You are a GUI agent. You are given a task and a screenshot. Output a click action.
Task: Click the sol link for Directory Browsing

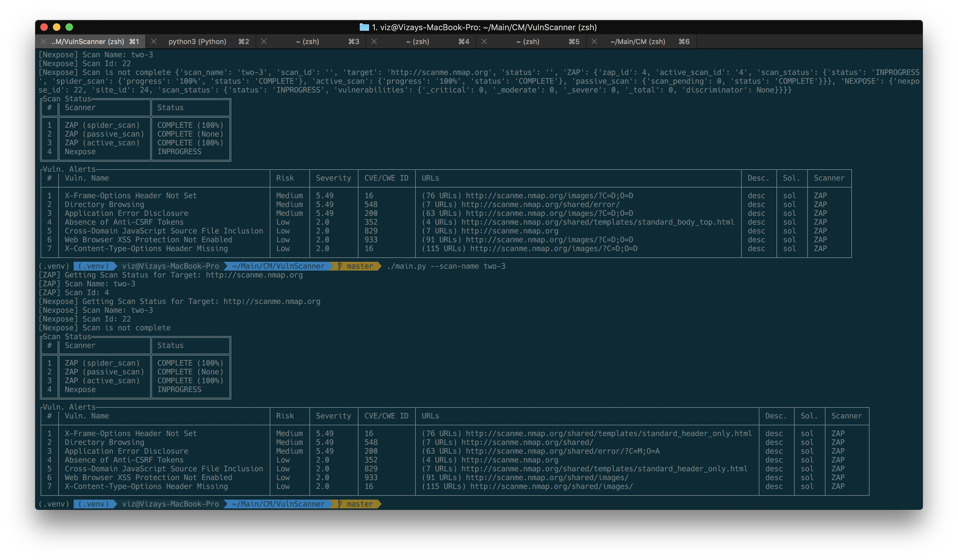(x=790, y=204)
